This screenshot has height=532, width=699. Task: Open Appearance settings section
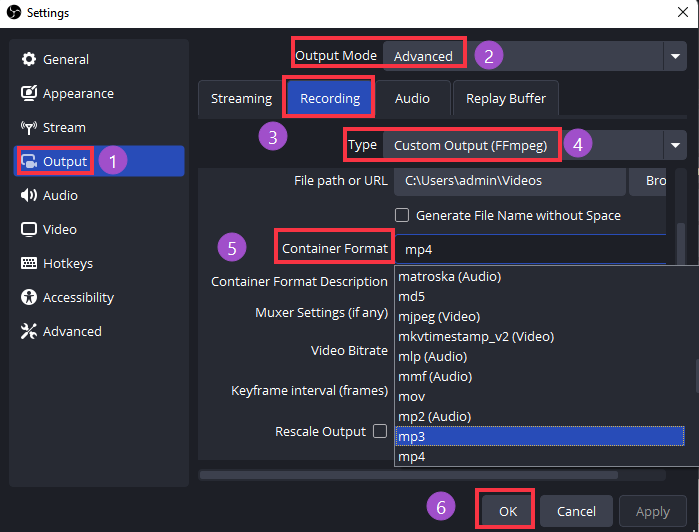[99, 93]
